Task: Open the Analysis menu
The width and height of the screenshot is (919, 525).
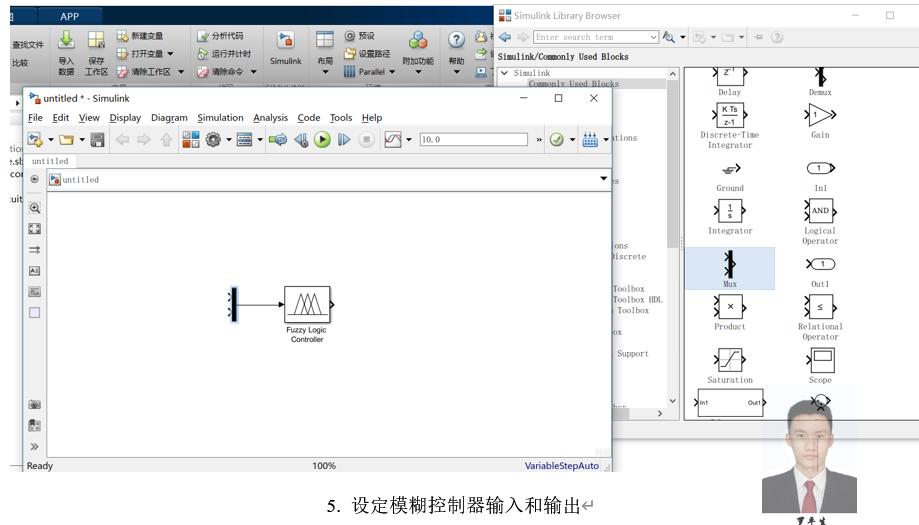Action: tap(270, 118)
